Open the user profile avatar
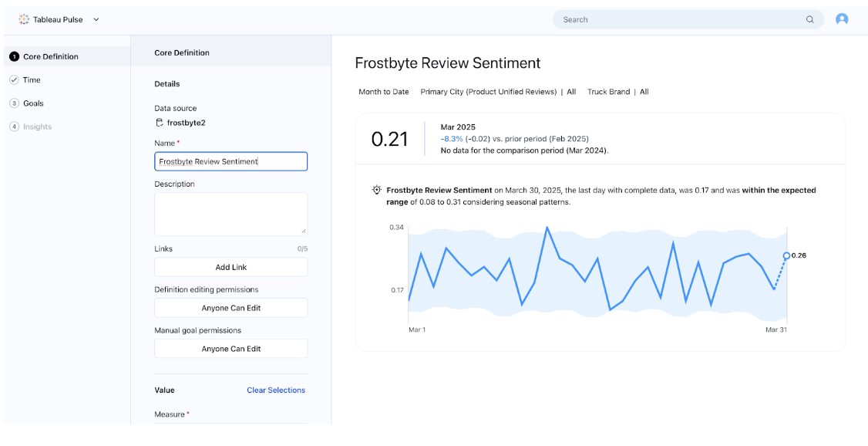Viewport: 868px width, 446px height. pos(842,19)
